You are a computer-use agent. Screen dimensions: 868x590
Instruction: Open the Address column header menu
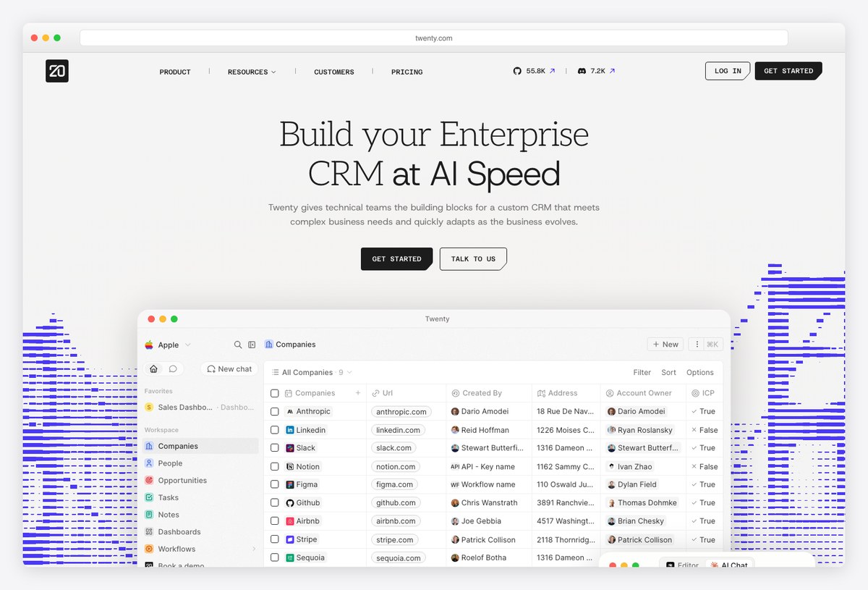click(566, 393)
